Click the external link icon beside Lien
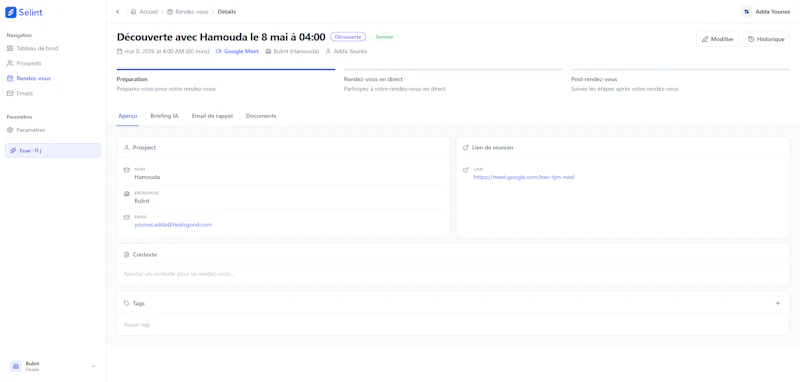800x382 pixels. [465, 170]
